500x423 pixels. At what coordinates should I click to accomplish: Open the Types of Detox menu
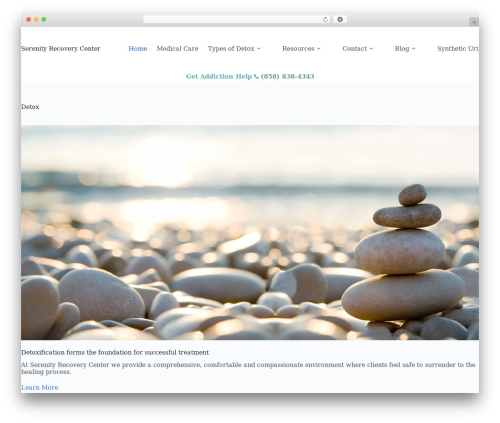231,49
